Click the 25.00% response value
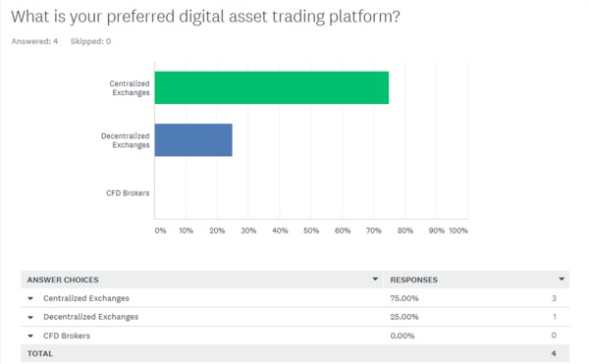 pyautogui.click(x=404, y=317)
